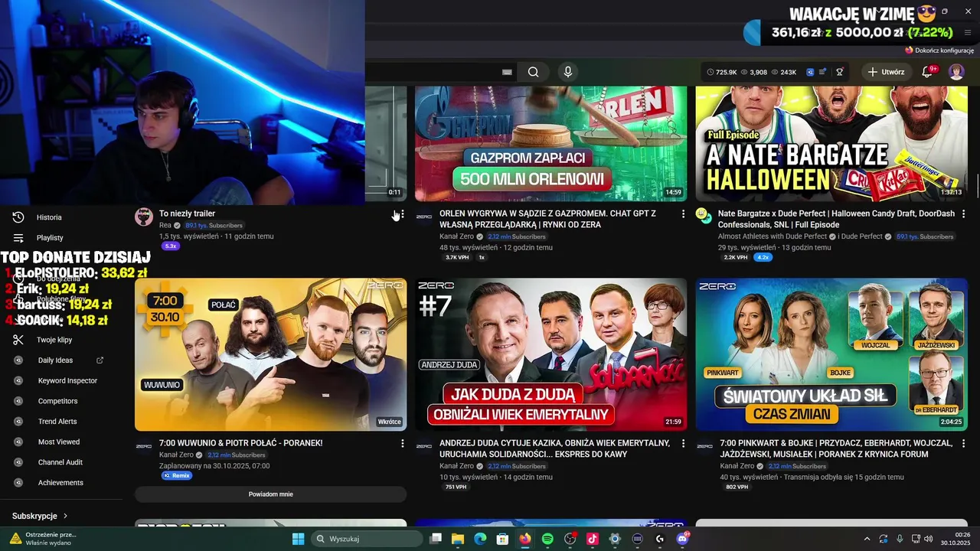This screenshot has width=980, height=551.
Task: Expand the Subskrypcje section chevron
Action: click(x=65, y=517)
